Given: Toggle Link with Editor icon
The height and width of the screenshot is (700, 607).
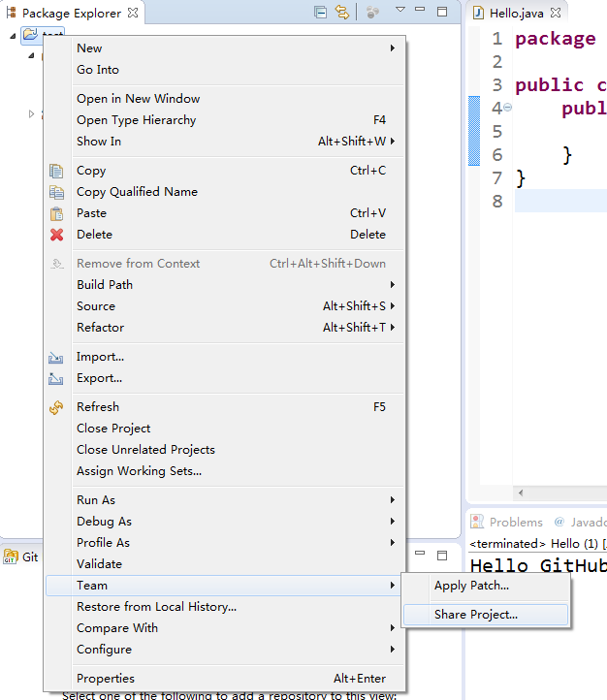Looking at the screenshot, I should click(x=341, y=13).
